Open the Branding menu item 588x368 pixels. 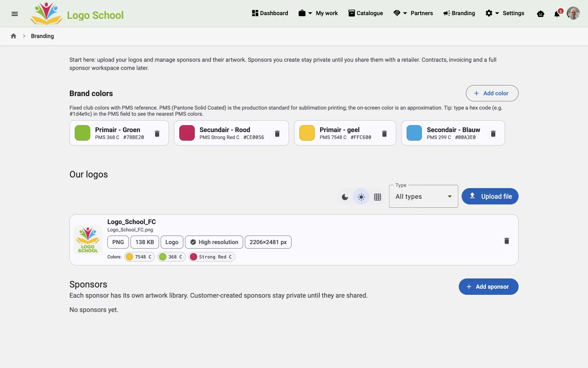[459, 13]
